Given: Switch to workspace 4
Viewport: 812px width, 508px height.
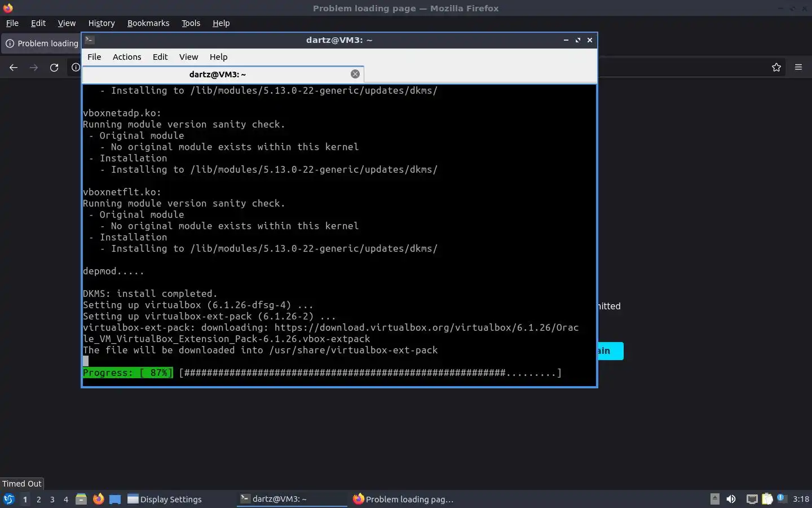Looking at the screenshot, I should [x=65, y=499].
